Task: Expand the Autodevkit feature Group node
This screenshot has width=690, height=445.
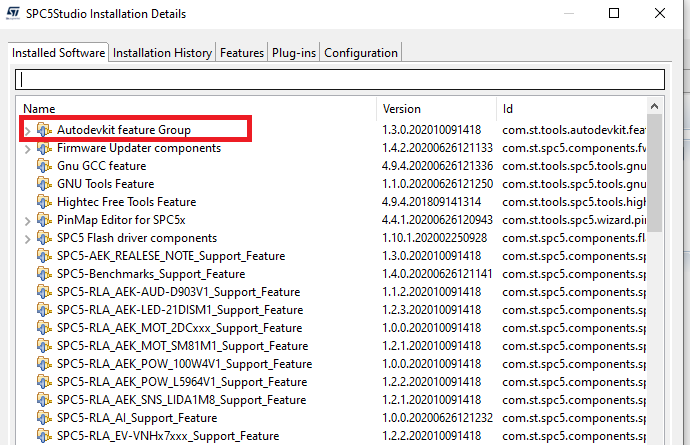Action: (x=28, y=131)
